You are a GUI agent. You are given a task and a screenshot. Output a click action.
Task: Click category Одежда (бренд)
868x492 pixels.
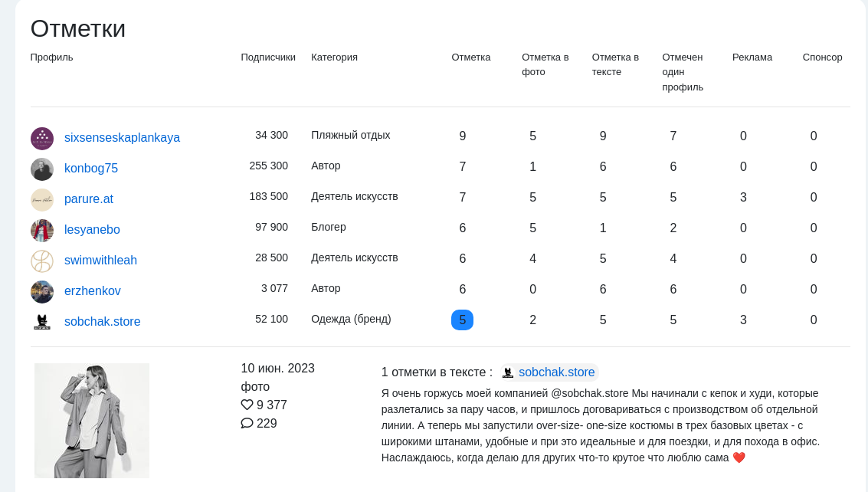point(351,319)
